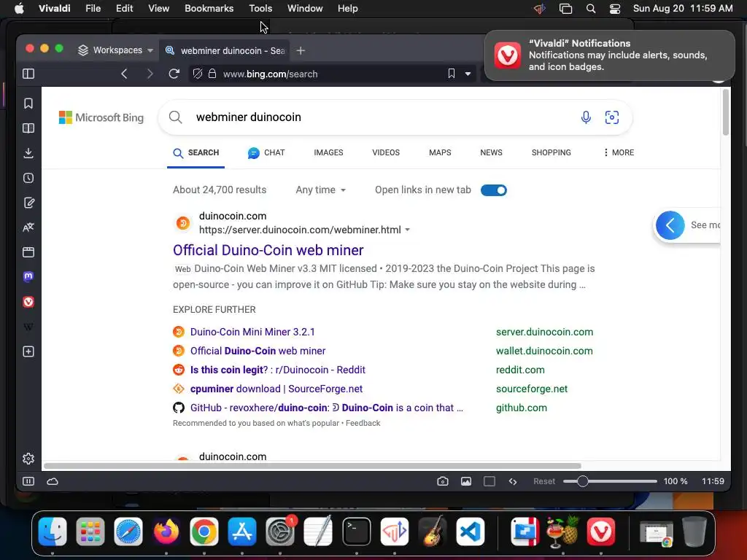747x560 pixels.
Task: Expand address bar history dropdown arrow
Action: click(468, 74)
